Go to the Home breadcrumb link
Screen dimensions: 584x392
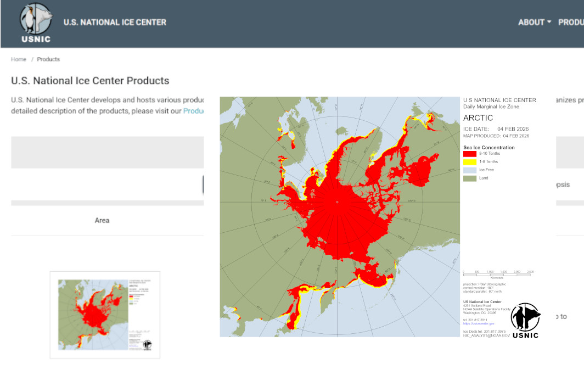point(19,59)
